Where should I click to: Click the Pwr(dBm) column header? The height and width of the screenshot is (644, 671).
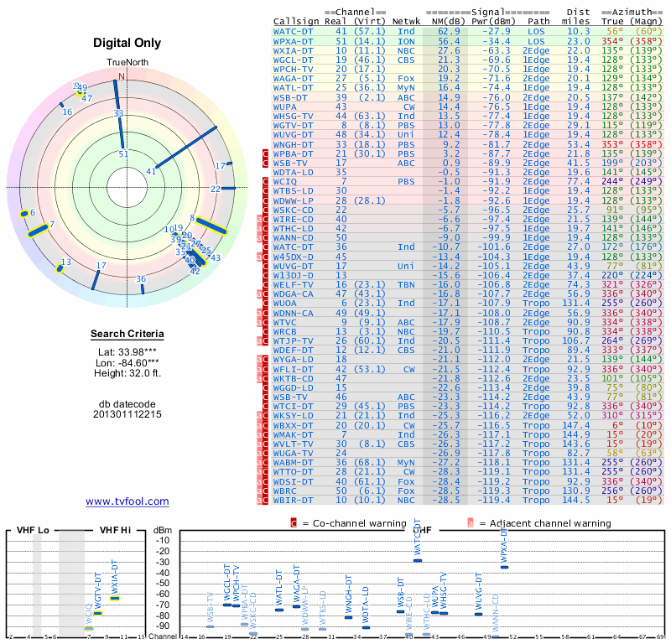coord(493,22)
